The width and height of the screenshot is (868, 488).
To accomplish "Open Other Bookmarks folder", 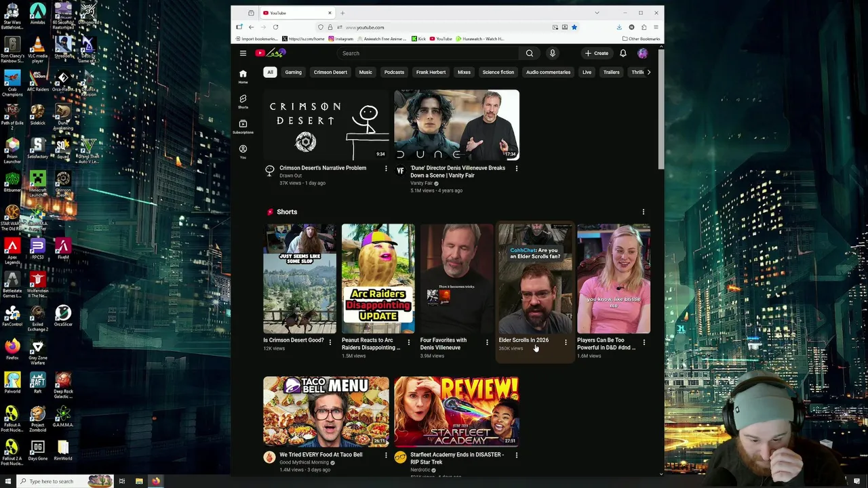I will [641, 39].
